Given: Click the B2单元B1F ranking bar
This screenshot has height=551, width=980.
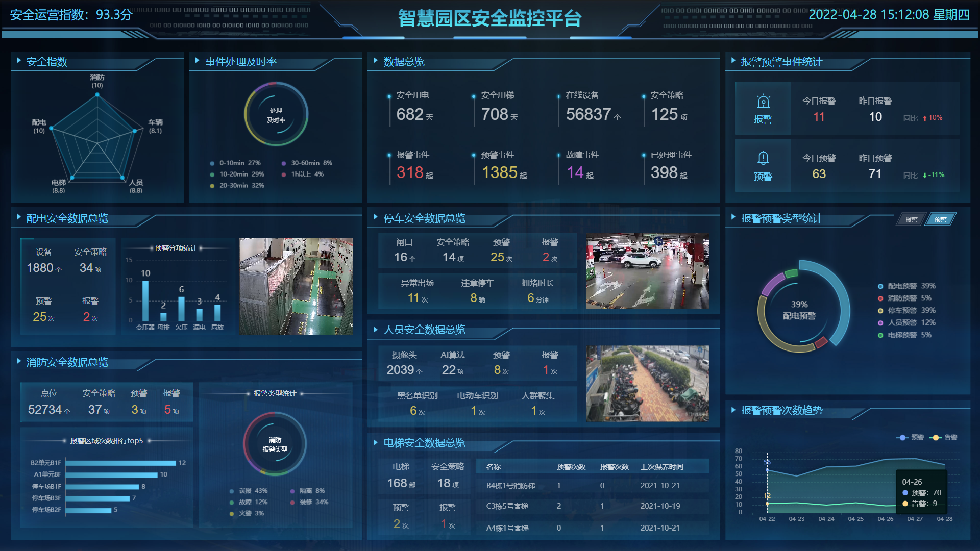Looking at the screenshot, I should coord(120,463).
